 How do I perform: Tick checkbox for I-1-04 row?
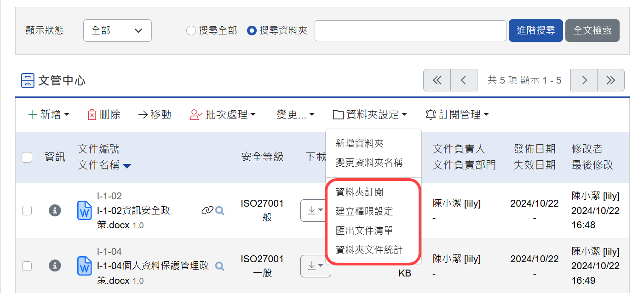coord(27,265)
